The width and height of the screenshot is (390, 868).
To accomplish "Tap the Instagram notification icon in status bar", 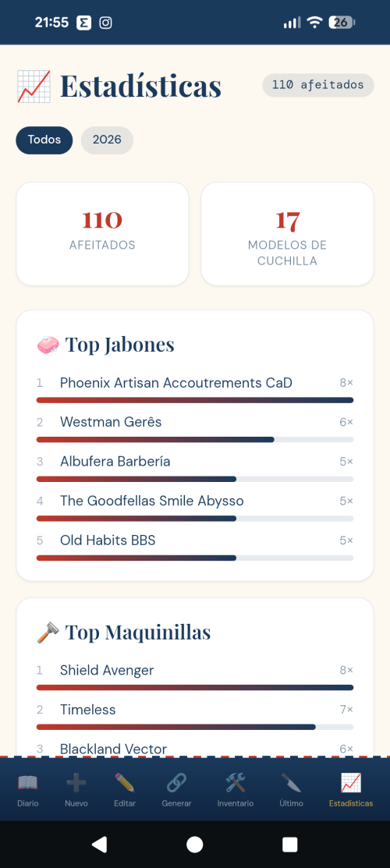I will 105,23.
